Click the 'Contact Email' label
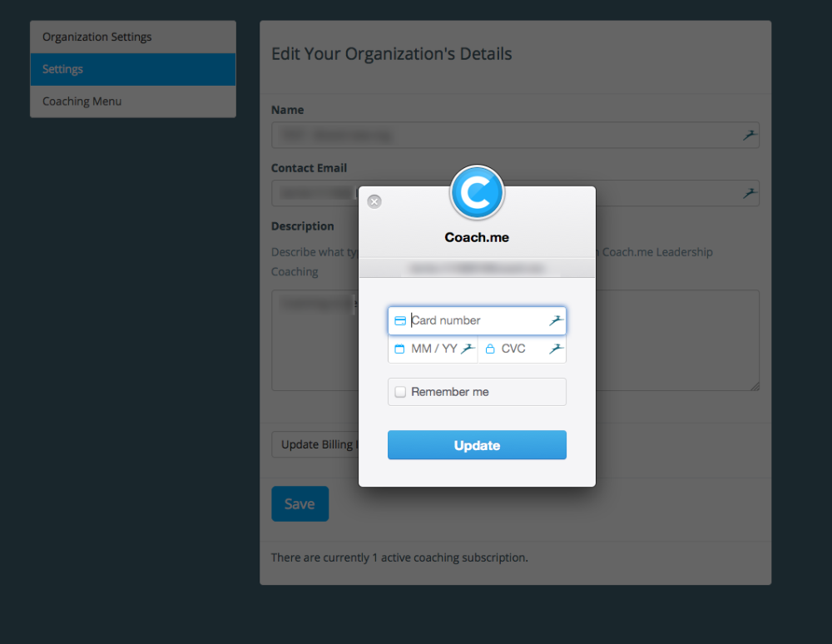The width and height of the screenshot is (832, 644). click(309, 168)
